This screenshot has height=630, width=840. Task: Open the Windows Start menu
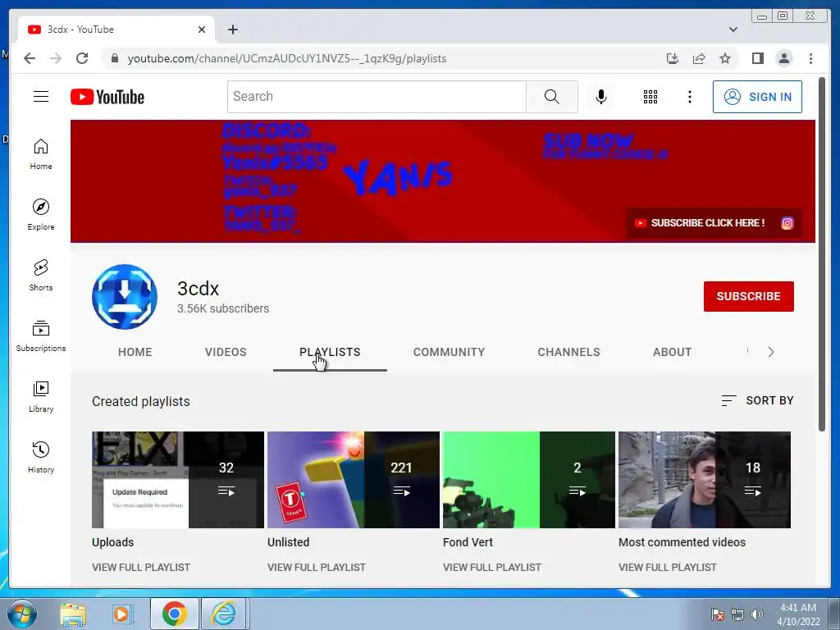[x=21, y=614]
